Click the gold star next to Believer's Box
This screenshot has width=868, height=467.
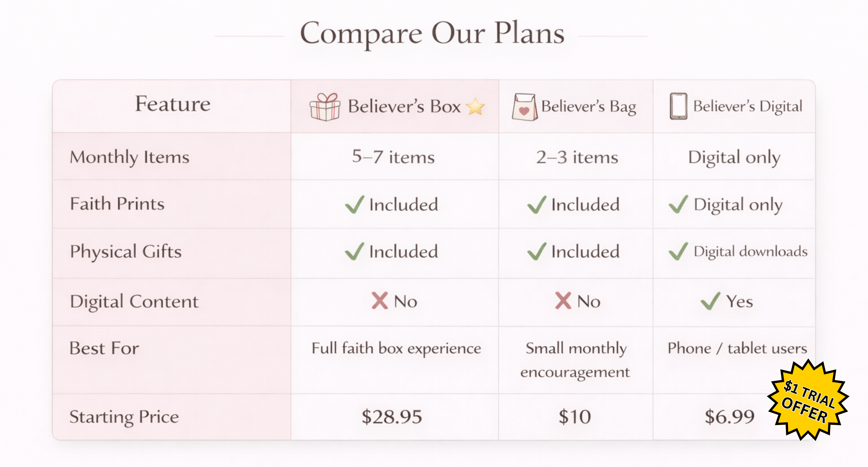(x=475, y=106)
